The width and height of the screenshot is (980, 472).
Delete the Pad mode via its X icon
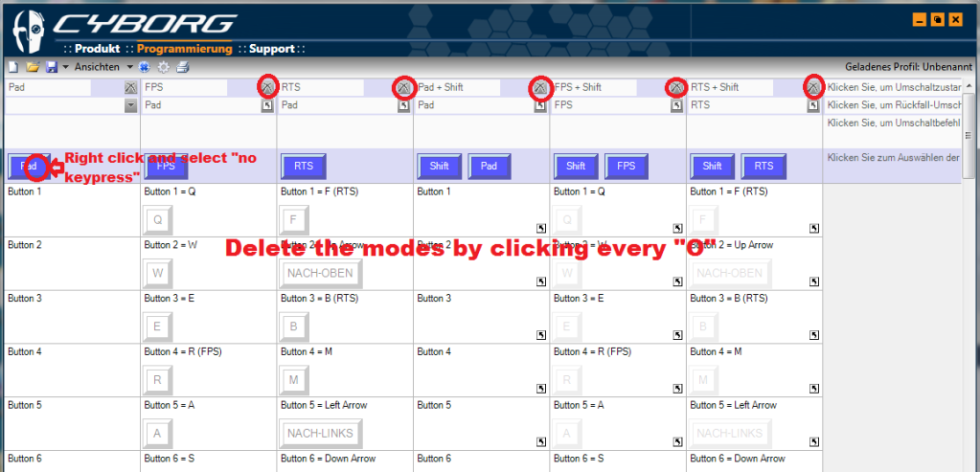[x=130, y=88]
